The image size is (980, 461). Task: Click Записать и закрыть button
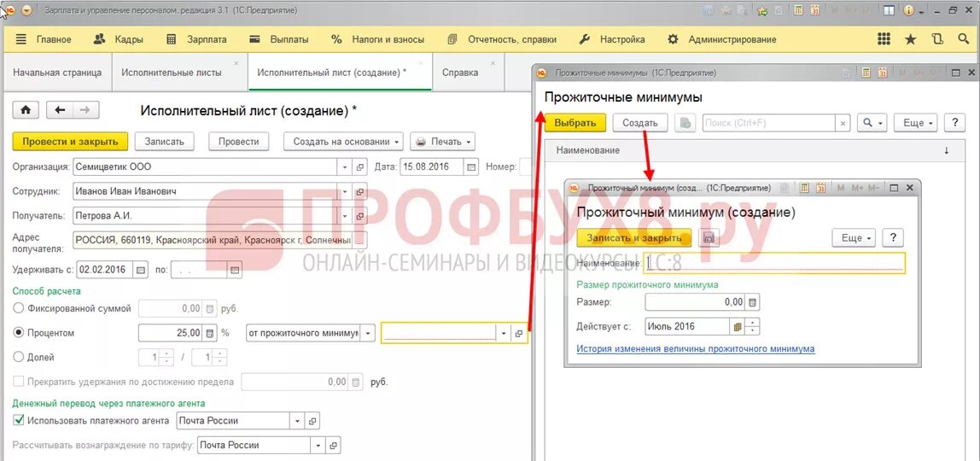click(x=633, y=238)
